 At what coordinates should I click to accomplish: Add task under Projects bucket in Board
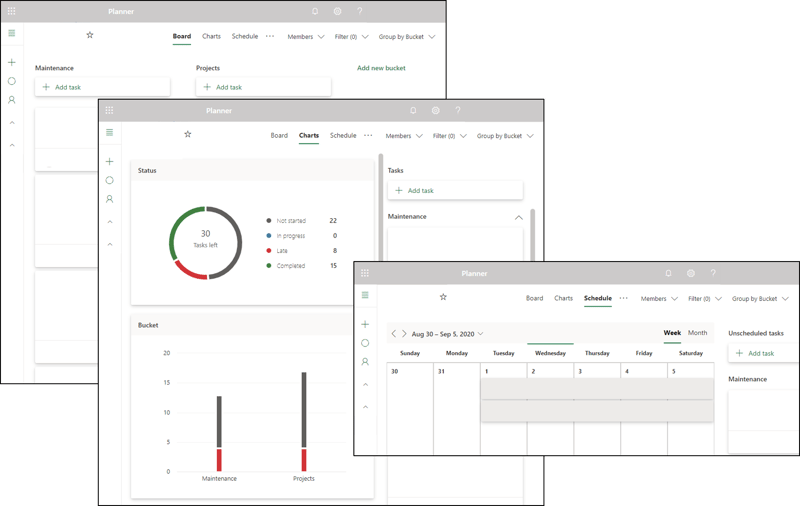pos(263,87)
